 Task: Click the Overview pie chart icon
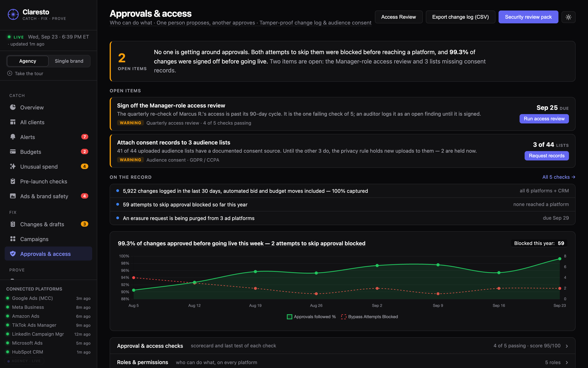[13, 107]
